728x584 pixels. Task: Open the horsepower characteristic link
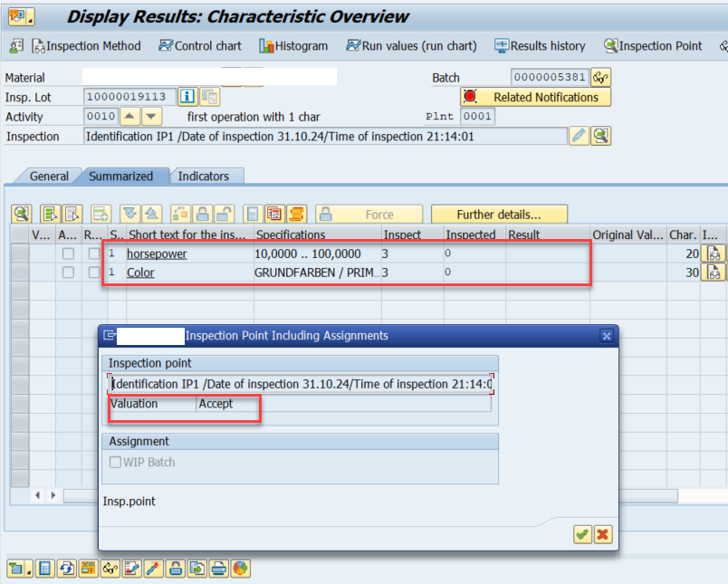[x=157, y=254]
